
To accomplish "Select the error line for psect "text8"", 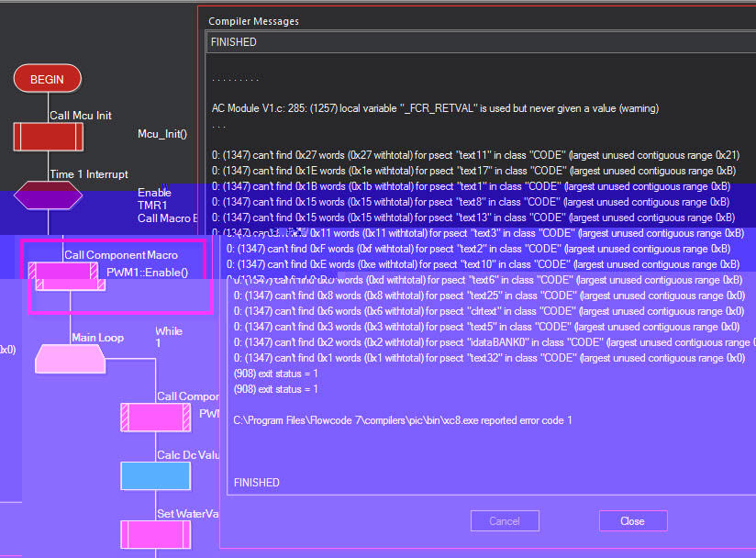I will (x=471, y=202).
